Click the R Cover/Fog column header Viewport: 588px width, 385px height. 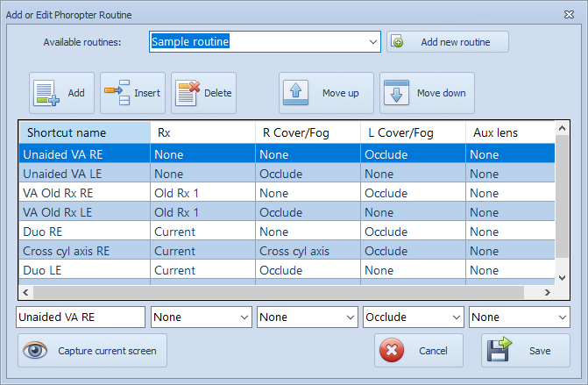coord(307,132)
